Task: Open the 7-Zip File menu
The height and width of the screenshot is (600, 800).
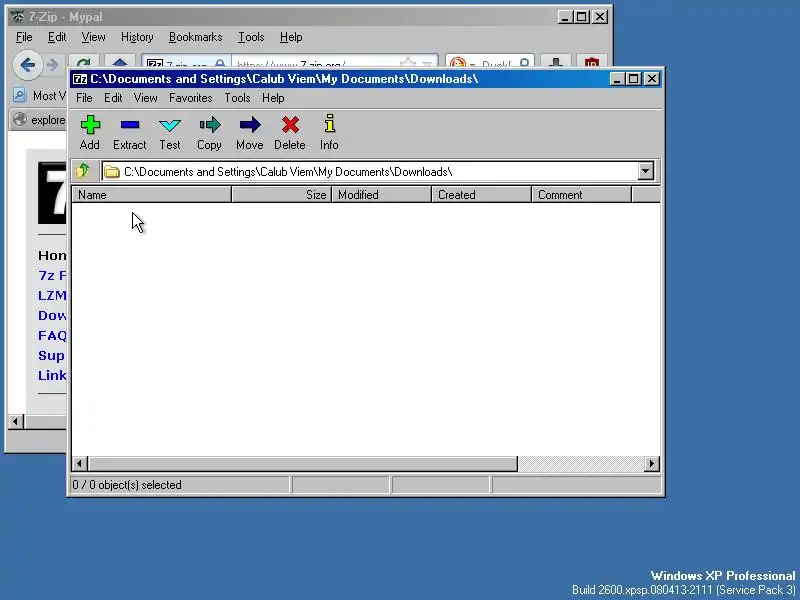Action: pos(84,98)
